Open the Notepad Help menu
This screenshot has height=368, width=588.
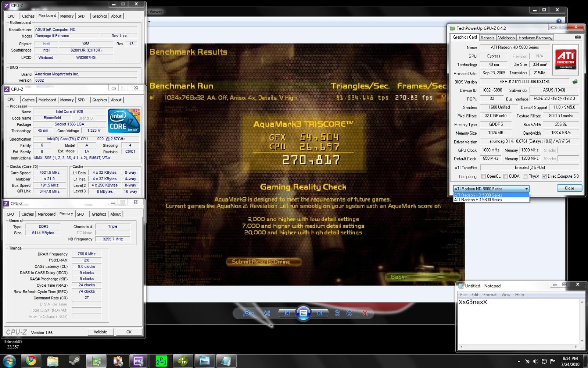tap(519, 295)
